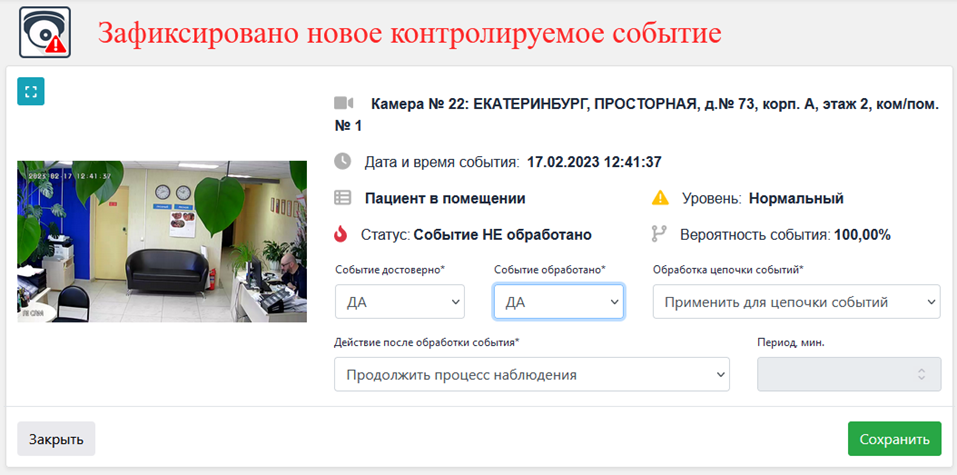Click the Сохранить button

pyautogui.click(x=894, y=438)
